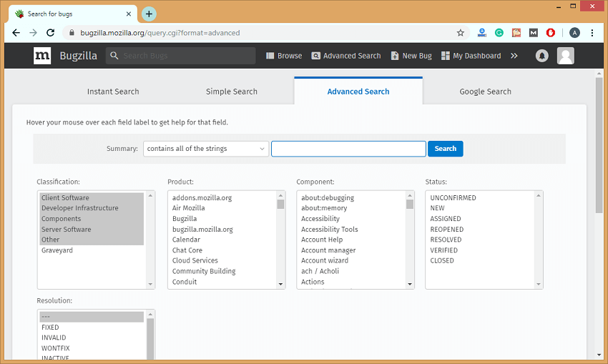Open the notifications bell icon

[542, 56]
